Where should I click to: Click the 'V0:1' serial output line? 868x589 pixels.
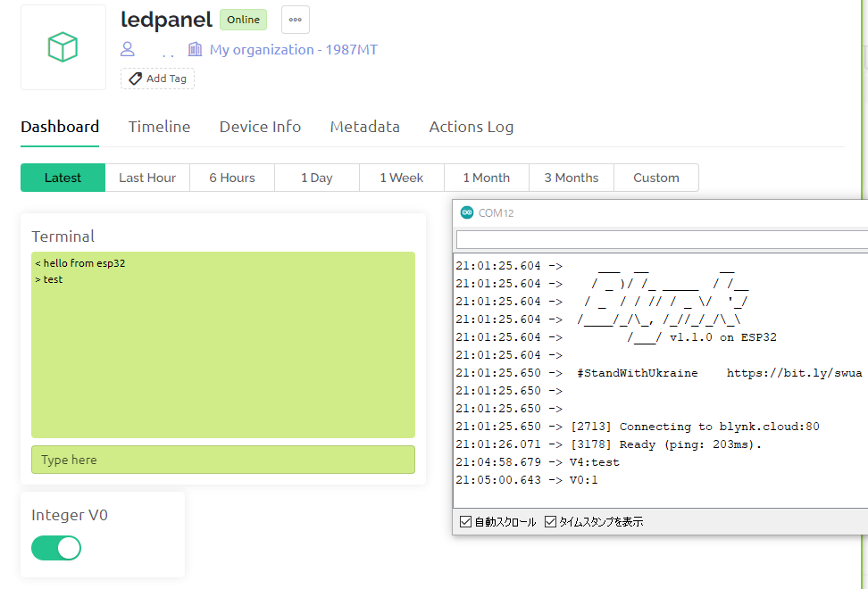(x=583, y=480)
